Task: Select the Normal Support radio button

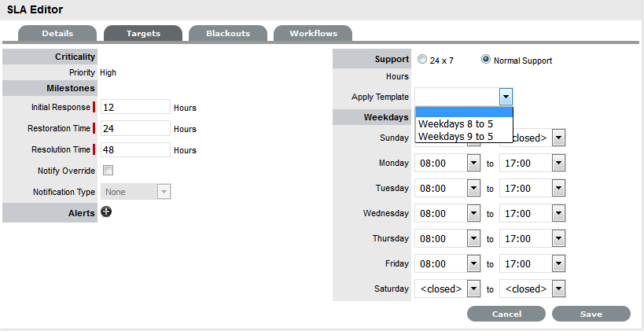Action: tap(485, 60)
